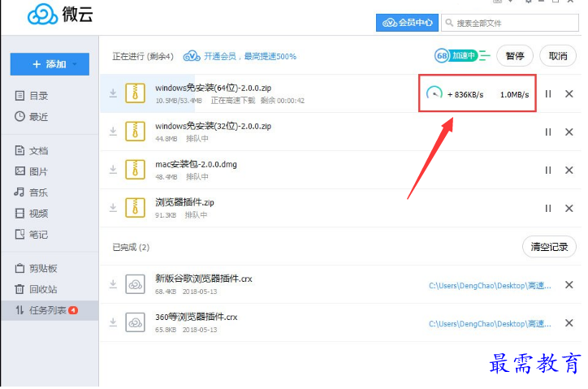This screenshot has width=588, height=389.
Task: Click download arrow of windows免安装(64位)
Action: coord(113,93)
